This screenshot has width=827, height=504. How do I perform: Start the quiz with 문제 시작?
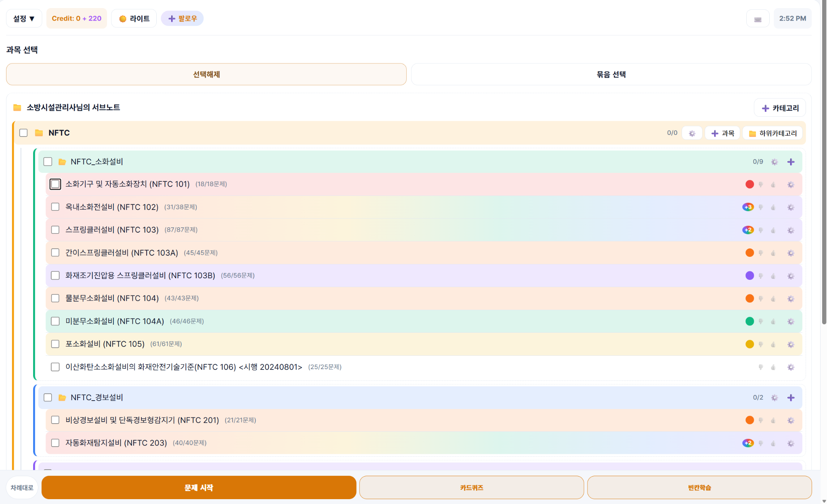(x=199, y=488)
